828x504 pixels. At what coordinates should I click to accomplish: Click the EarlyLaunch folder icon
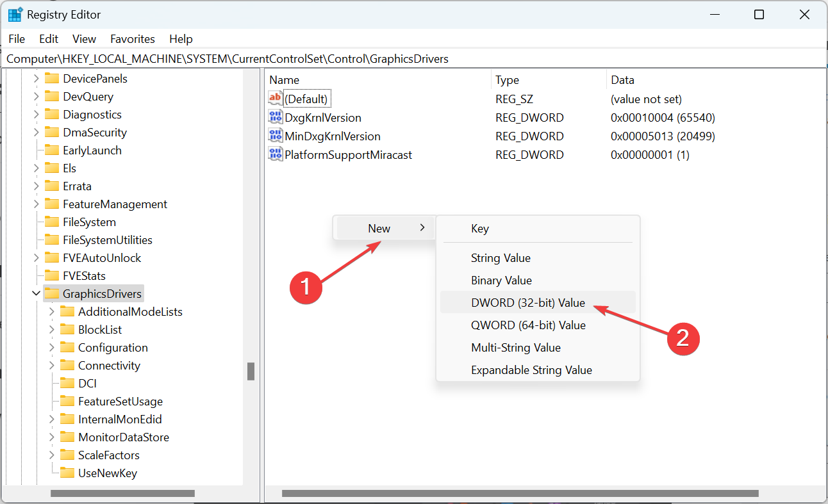(x=52, y=150)
